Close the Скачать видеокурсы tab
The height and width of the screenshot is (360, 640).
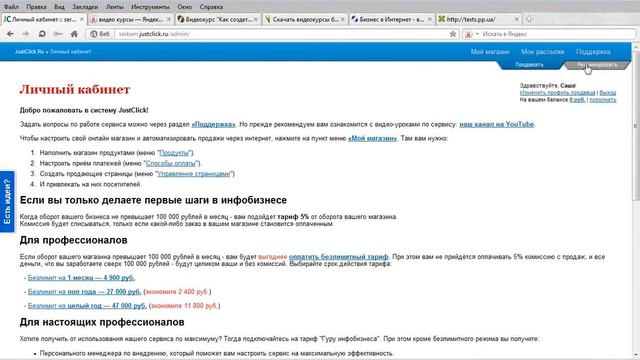click(342, 19)
